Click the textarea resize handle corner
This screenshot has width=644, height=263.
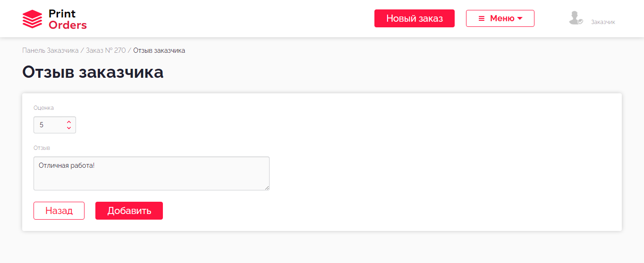(267, 188)
